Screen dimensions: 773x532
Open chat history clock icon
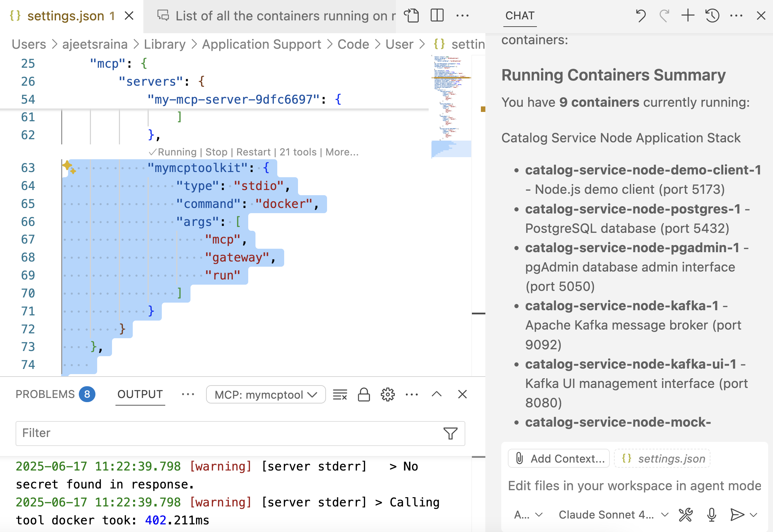tap(712, 16)
